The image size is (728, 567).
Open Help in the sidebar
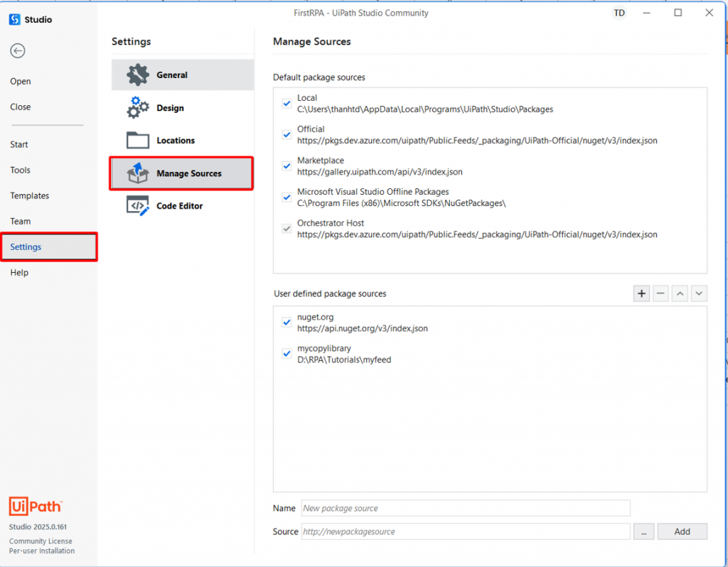19,272
